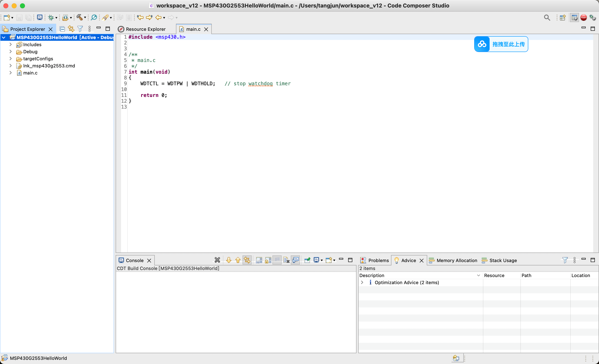Jump to previous error with up arrow in Console
The image size is (599, 364).
238,260
